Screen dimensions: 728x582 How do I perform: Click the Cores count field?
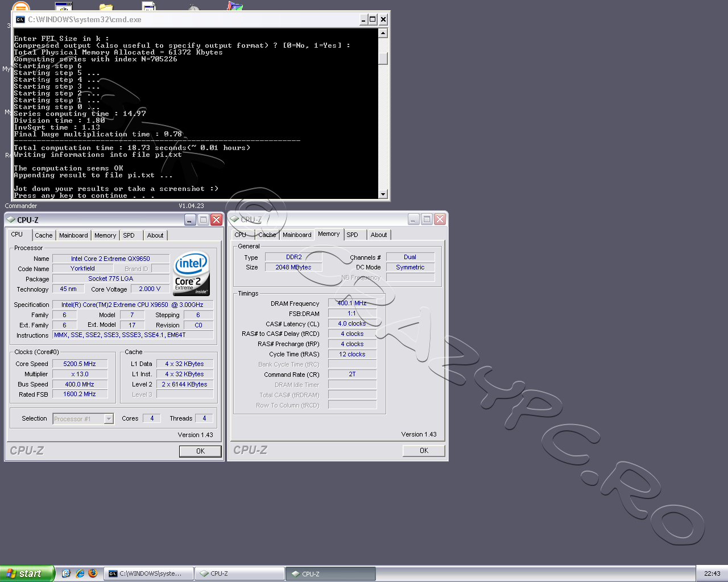152,418
